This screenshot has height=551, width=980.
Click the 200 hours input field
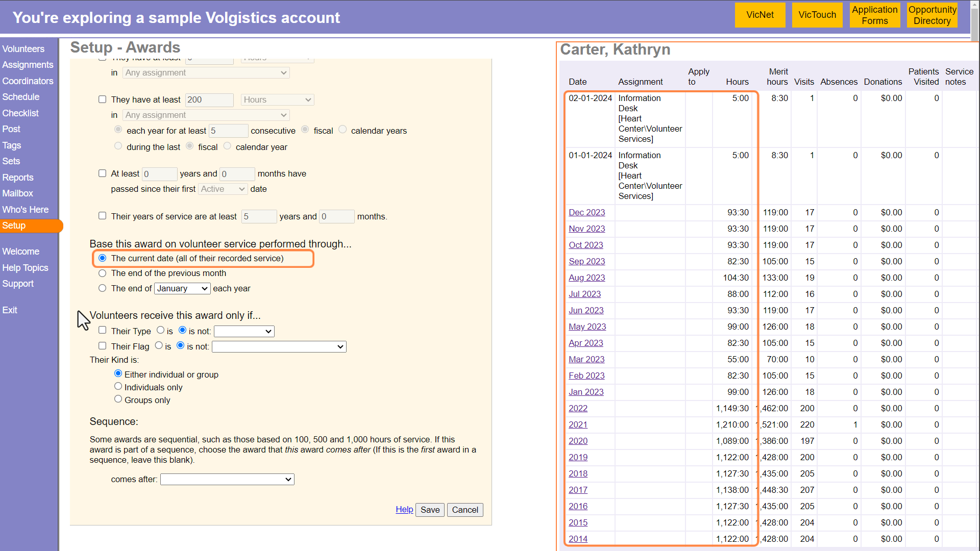point(209,100)
